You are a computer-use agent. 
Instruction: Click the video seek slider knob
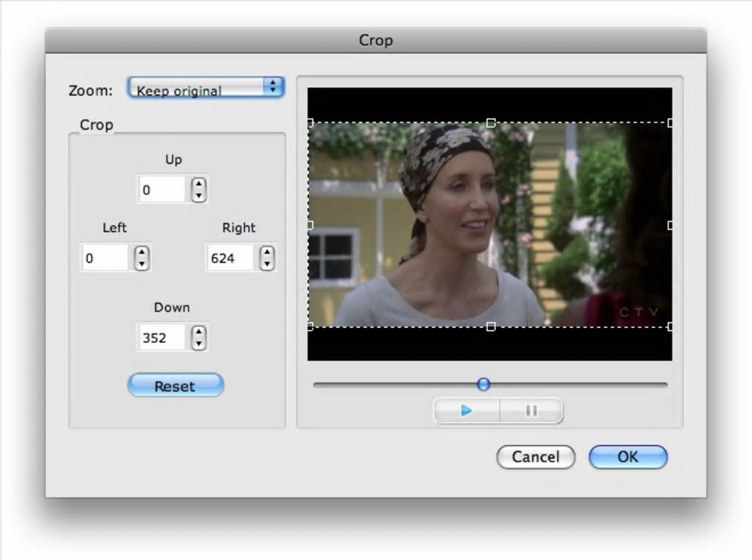tap(484, 384)
